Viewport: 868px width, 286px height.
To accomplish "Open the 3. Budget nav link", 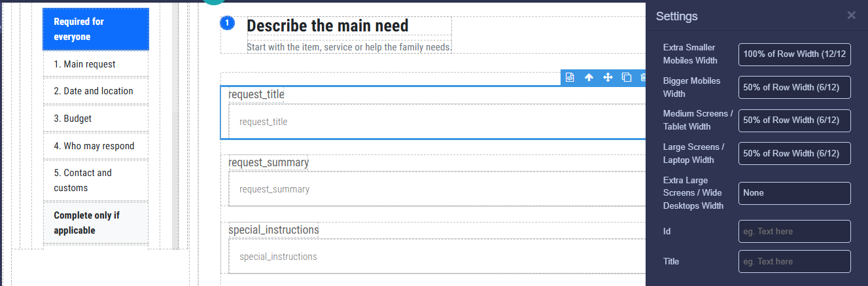I will point(95,118).
